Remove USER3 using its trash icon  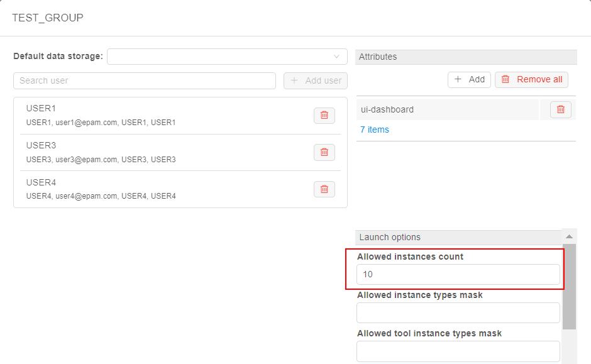(324, 152)
